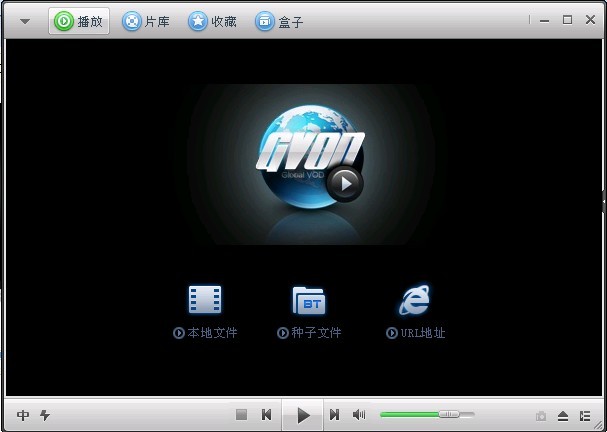Screen dimensions: 607x432
Task: Click the BT seed file folder icon
Action: [309, 299]
